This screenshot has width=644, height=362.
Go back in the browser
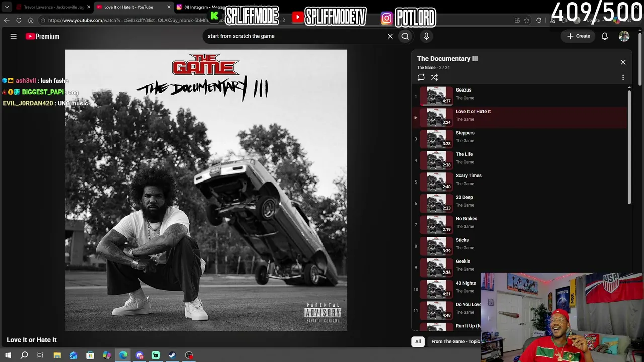click(x=7, y=20)
